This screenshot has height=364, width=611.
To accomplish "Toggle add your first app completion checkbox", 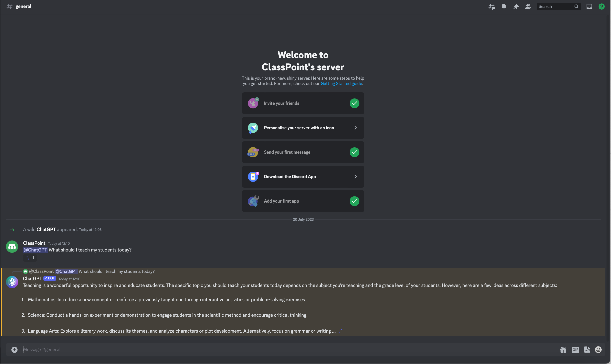I will click(x=355, y=201).
